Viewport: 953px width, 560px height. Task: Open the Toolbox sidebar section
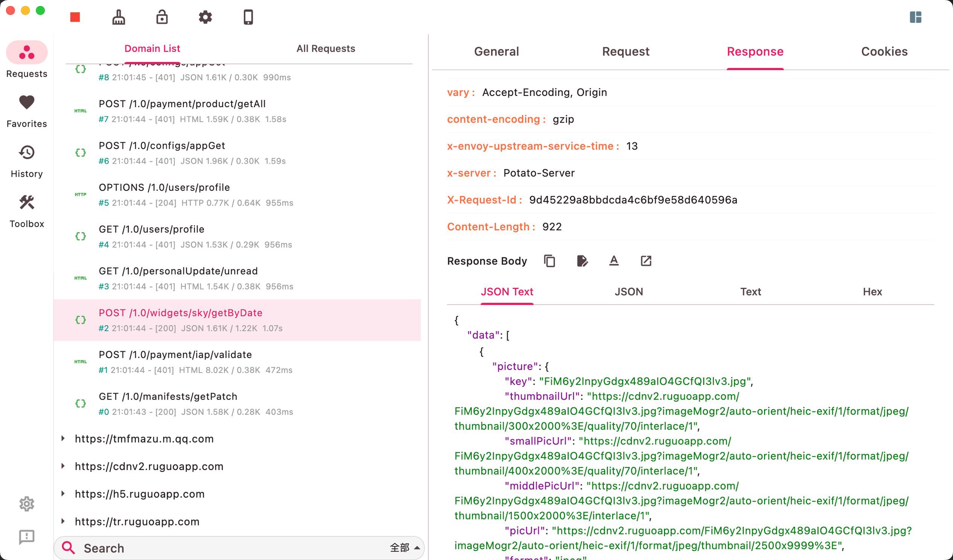[26, 211]
